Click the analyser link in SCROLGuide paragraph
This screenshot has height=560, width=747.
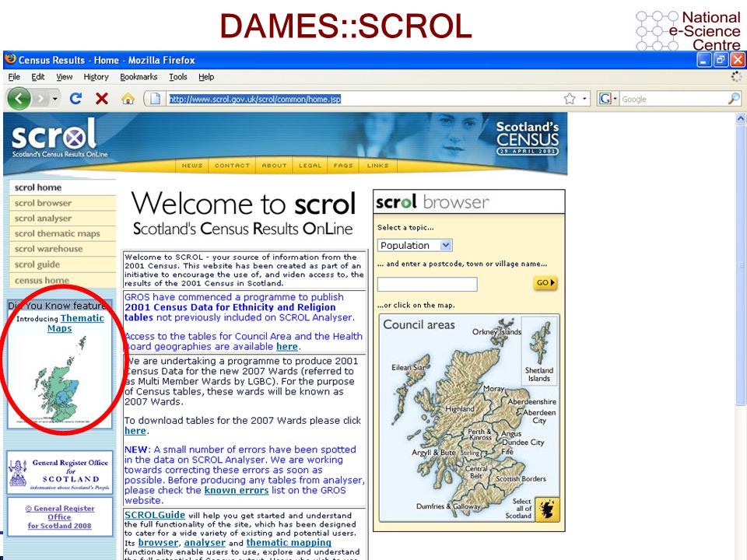[205, 542]
